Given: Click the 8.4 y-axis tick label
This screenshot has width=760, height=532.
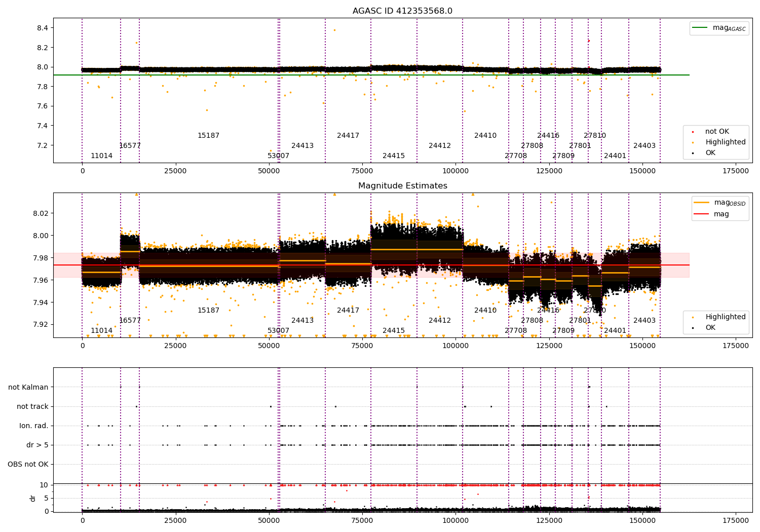Looking at the screenshot, I should point(43,28).
